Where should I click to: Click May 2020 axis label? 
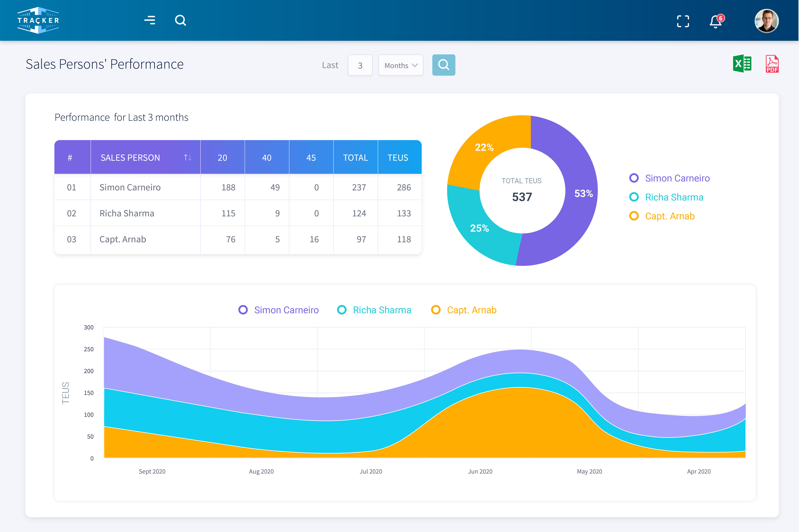click(590, 471)
